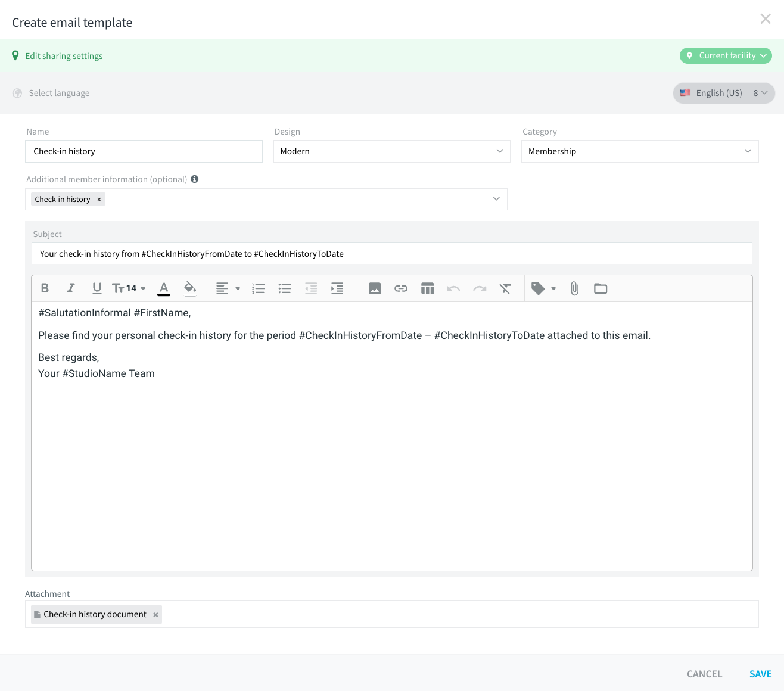
Task: Insert numbered list
Action: click(x=259, y=288)
